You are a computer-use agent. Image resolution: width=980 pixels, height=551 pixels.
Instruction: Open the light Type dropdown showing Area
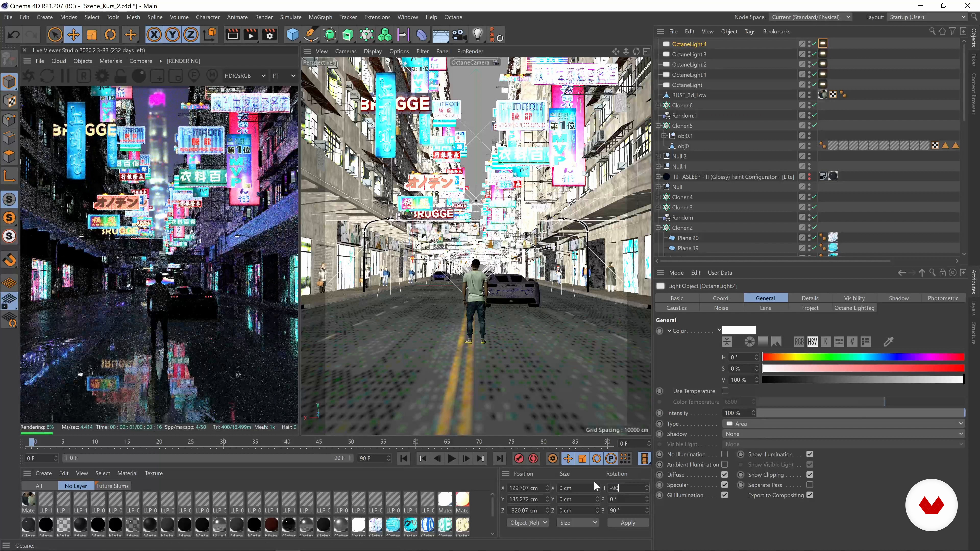click(843, 424)
